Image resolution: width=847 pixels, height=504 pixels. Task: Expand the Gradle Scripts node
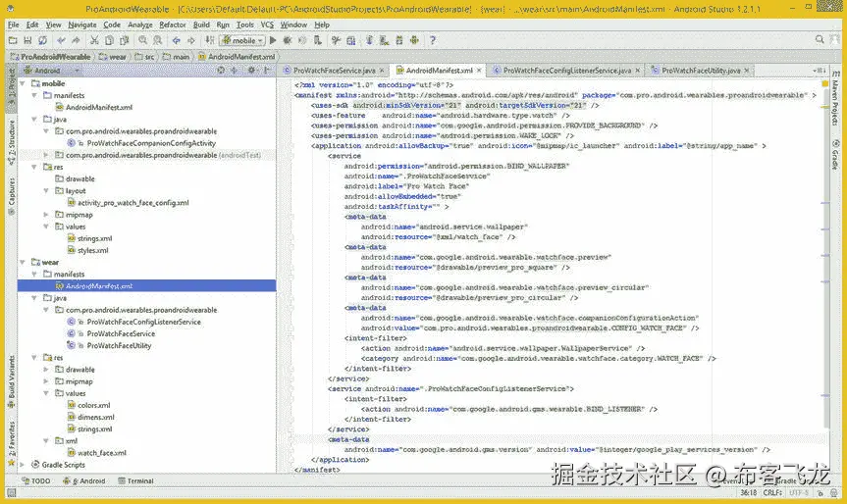23,465
